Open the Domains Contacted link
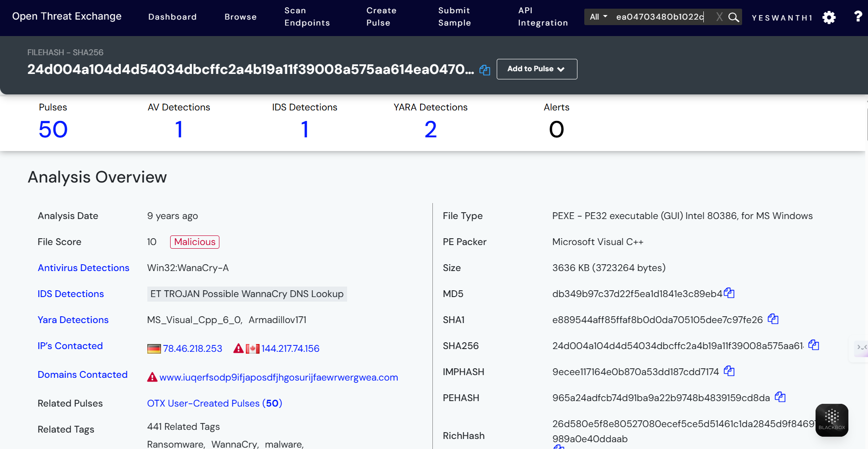Image resolution: width=868 pixels, height=449 pixels. [83, 375]
